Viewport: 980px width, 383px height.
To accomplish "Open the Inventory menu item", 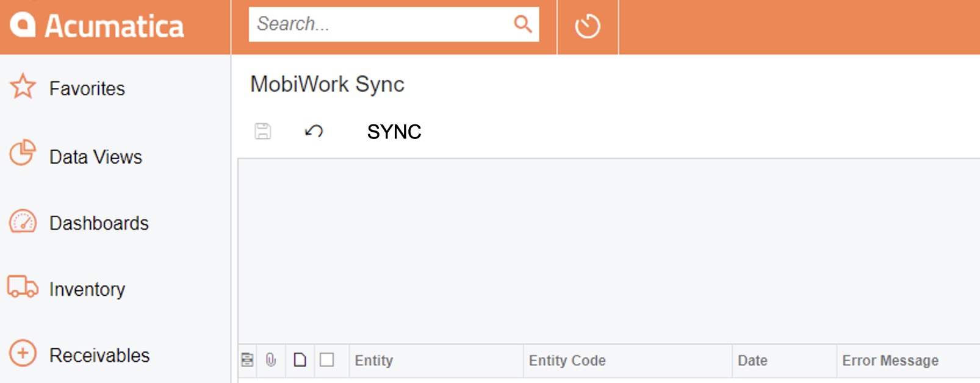I will tap(87, 289).
